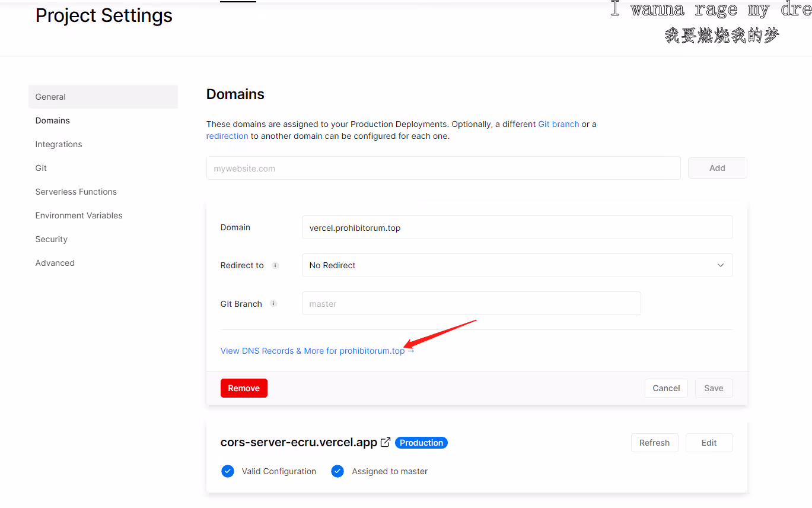Click info icon next to Git Branch
Image resolution: width=812 pixels, height=508 pixels.
tap(273, 303)
